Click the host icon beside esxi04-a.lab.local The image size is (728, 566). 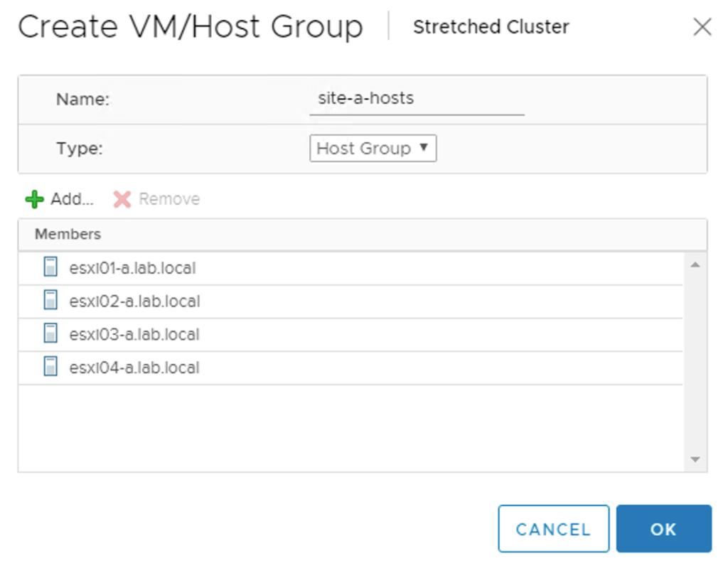pos(50,367)
